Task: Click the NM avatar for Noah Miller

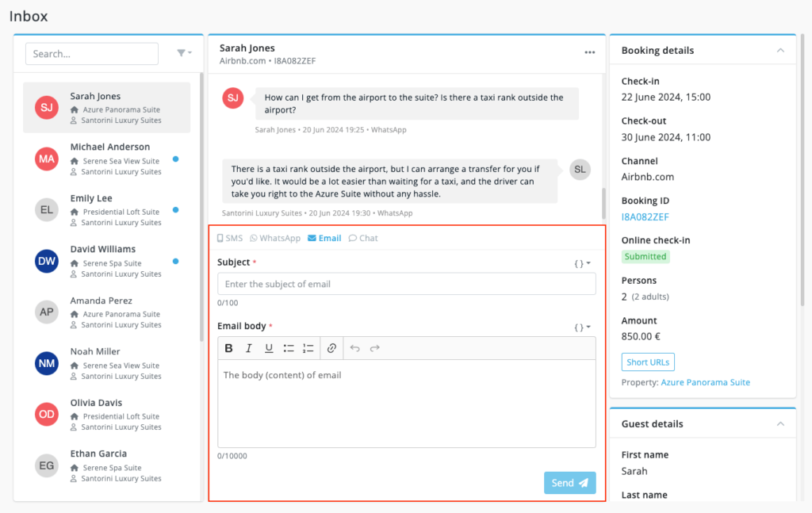Action: pos(47,363)
